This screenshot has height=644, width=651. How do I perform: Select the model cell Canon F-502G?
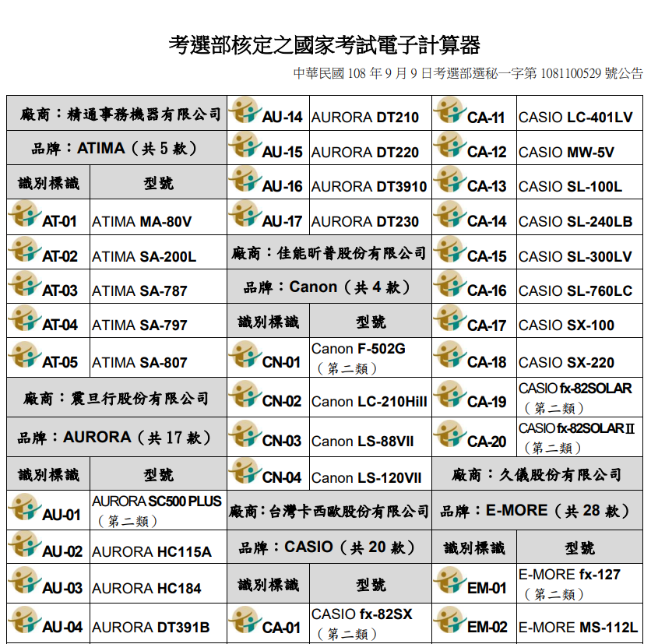point(371,358)
